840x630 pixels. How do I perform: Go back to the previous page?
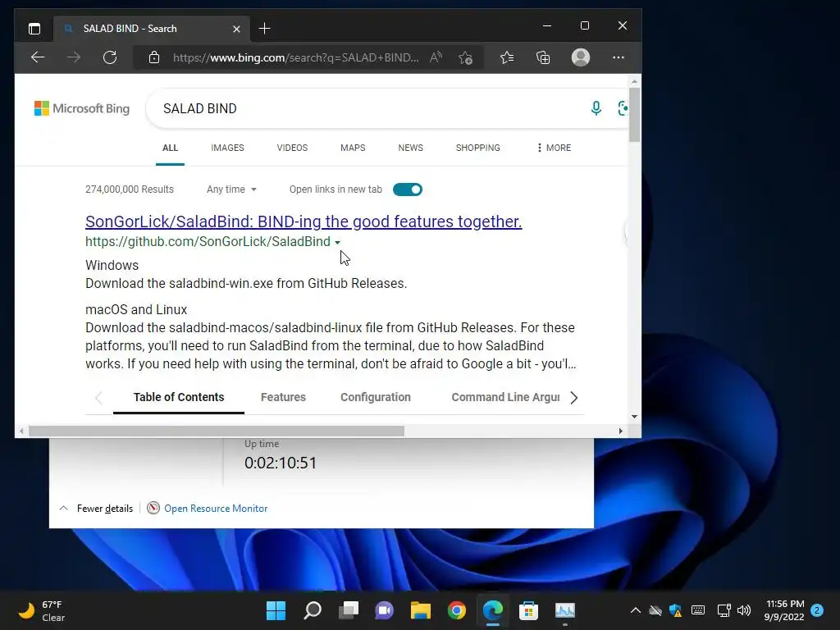click(x=38, y=57)
